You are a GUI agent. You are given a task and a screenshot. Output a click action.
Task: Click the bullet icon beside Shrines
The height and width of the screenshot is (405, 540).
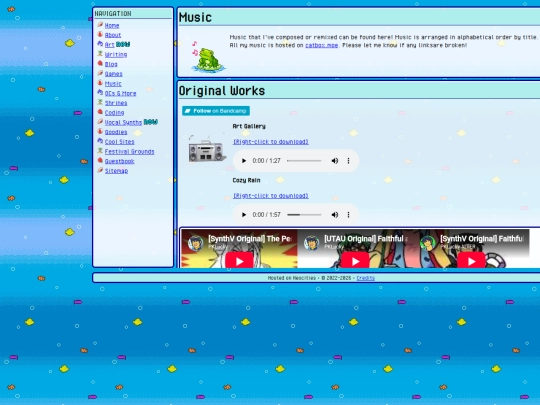[x=100, y=102]
